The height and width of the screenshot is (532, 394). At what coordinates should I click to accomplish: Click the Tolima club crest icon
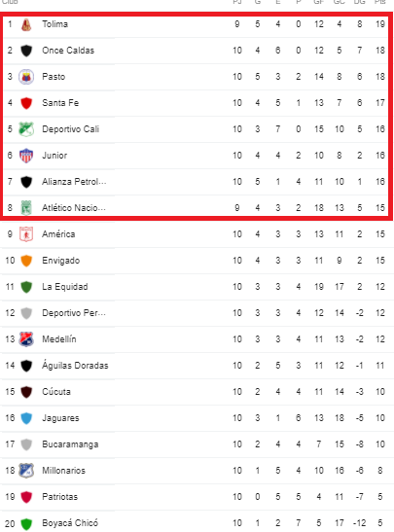26,24
